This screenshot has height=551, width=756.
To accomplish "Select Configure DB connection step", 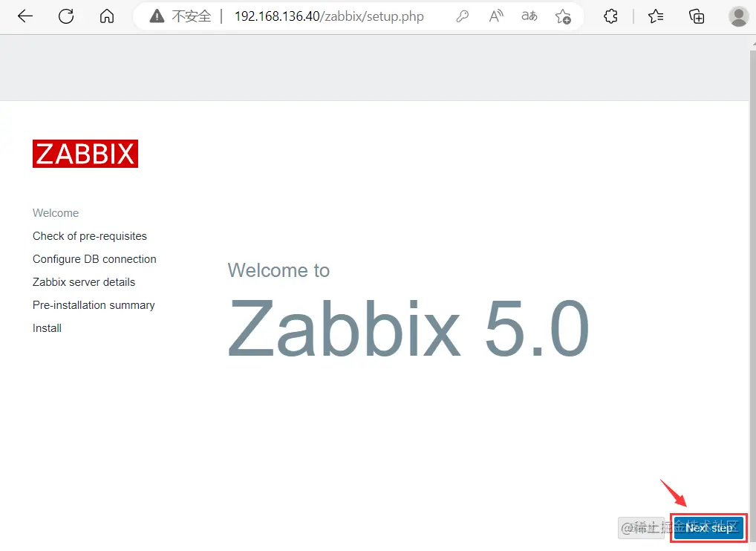I will (94, 259).
